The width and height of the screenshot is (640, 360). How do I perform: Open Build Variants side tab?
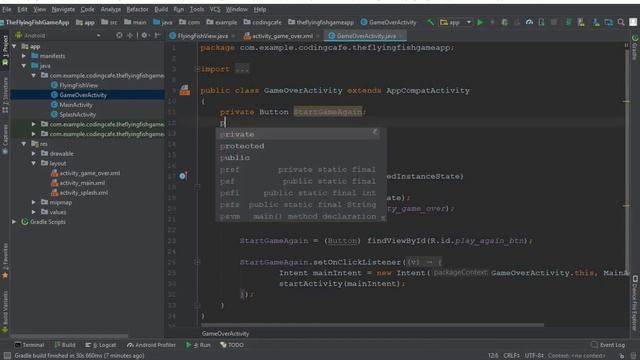[x=5, y=312]
